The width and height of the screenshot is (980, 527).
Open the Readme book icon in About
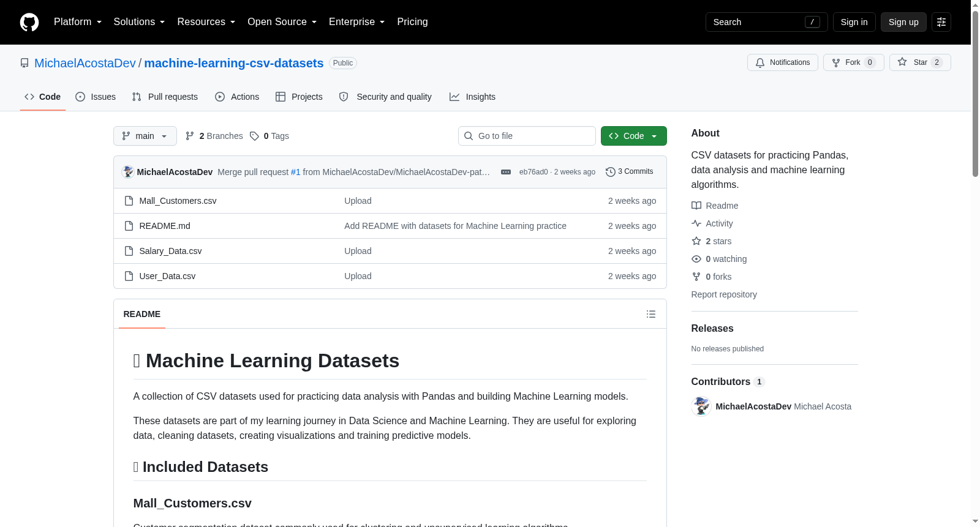point(696,206)
